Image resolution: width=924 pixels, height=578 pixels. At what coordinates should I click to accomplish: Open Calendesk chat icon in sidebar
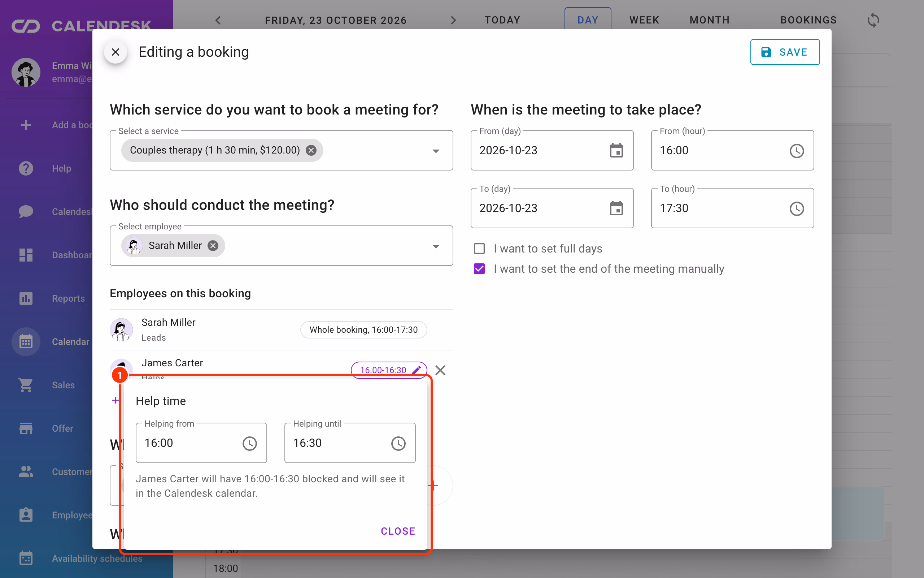26,211
